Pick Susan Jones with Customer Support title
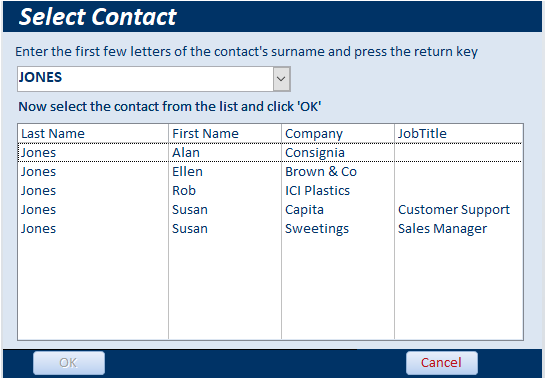546x379 pixels. (x=270, y=209)
